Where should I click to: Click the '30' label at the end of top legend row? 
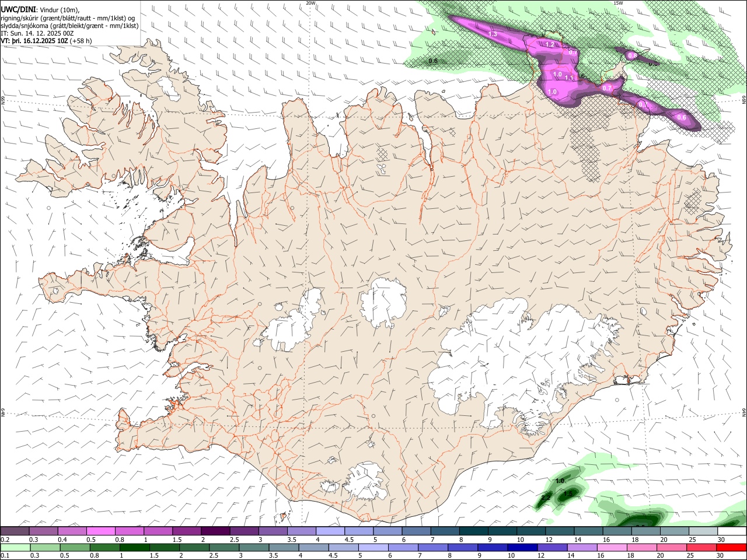[721, 540]
